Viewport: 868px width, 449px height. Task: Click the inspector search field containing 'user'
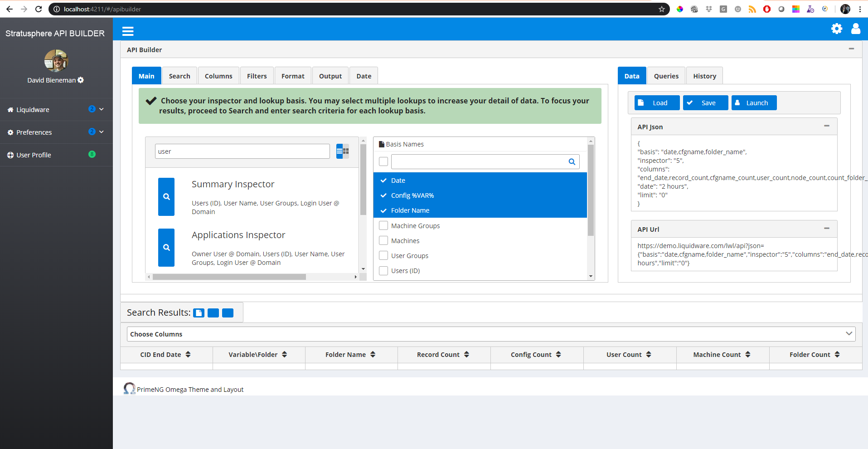coord(242,151)
